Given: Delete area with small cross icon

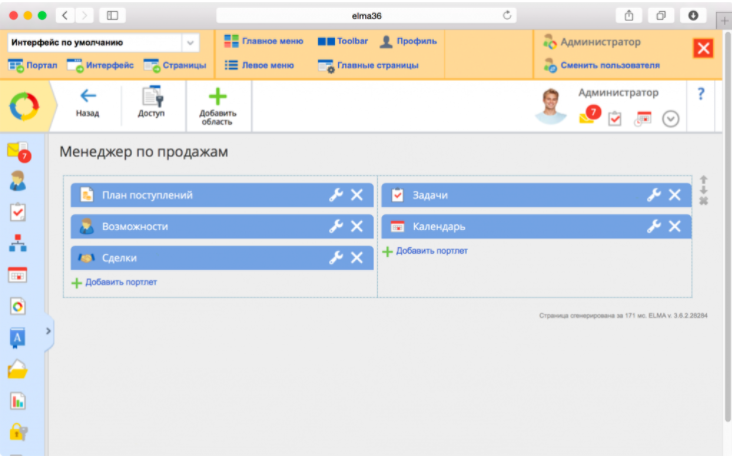Looking at the screenshot, I should click(704, 201).
